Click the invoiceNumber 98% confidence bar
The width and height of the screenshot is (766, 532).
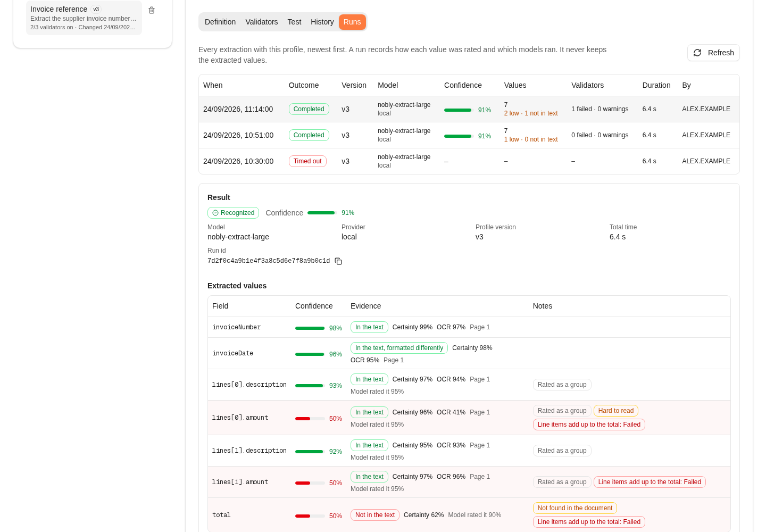(x=310, y=328)
